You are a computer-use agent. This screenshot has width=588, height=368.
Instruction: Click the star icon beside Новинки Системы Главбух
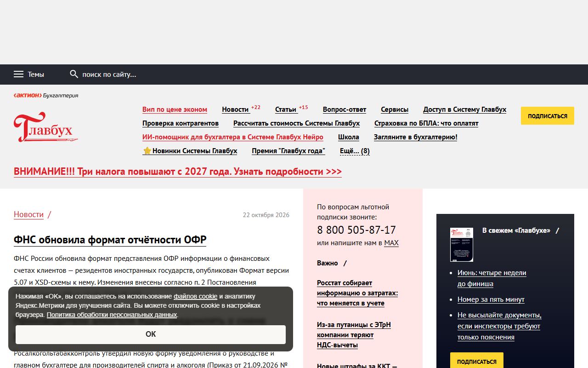coord(147,151)
